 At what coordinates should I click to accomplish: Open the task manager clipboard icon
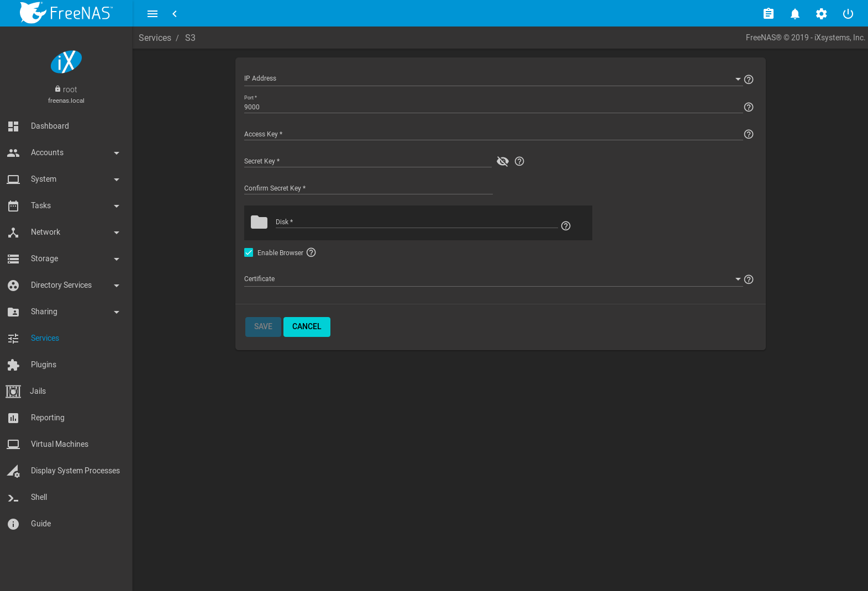tap(768, 14)
